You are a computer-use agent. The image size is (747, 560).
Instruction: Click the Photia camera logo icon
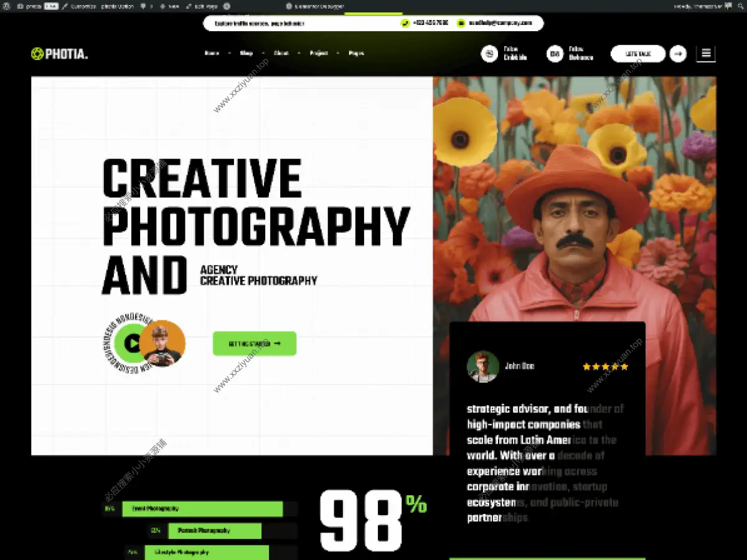[37, 54]
